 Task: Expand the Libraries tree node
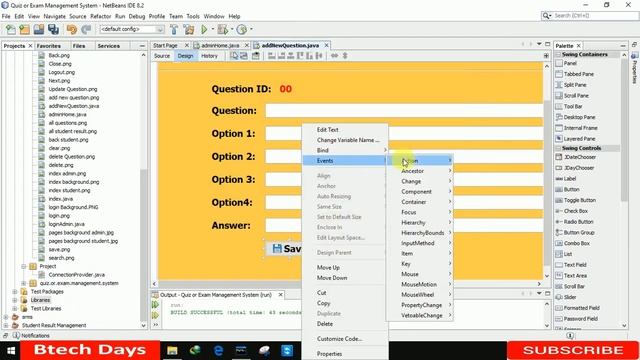(15, 300)
